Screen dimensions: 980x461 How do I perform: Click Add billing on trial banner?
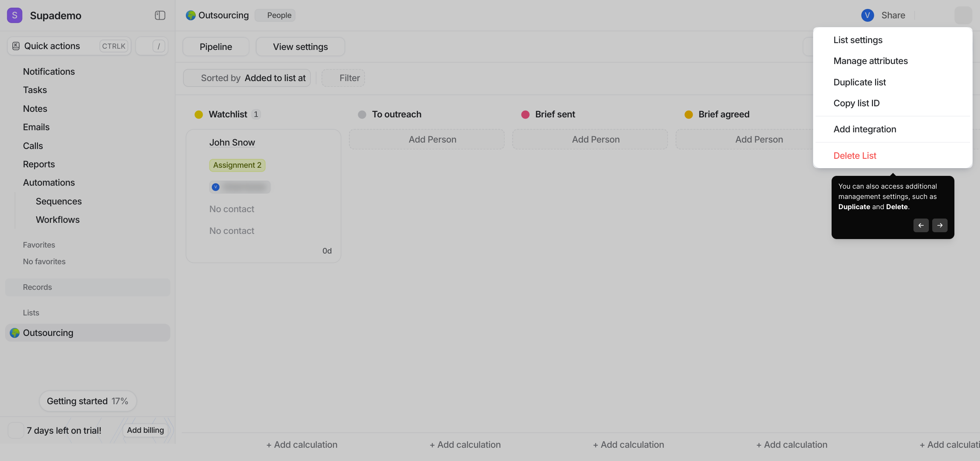pos(145,430)
